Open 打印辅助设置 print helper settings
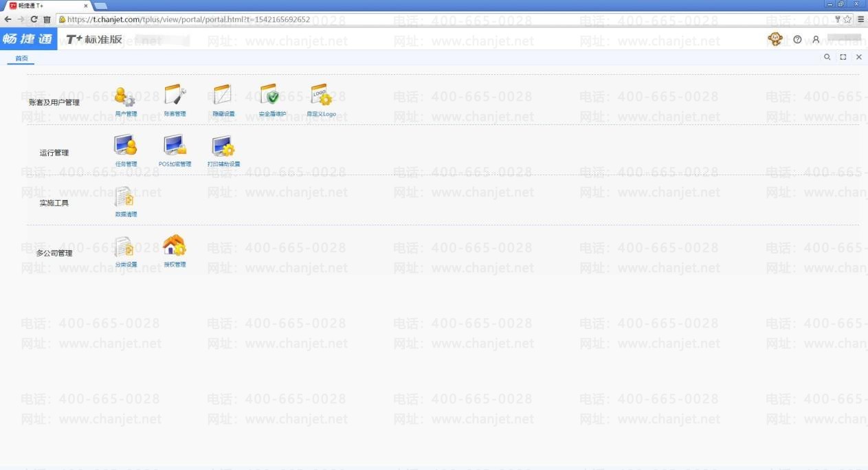The width and height of the screenshot is (868, 470). (223, 152)
